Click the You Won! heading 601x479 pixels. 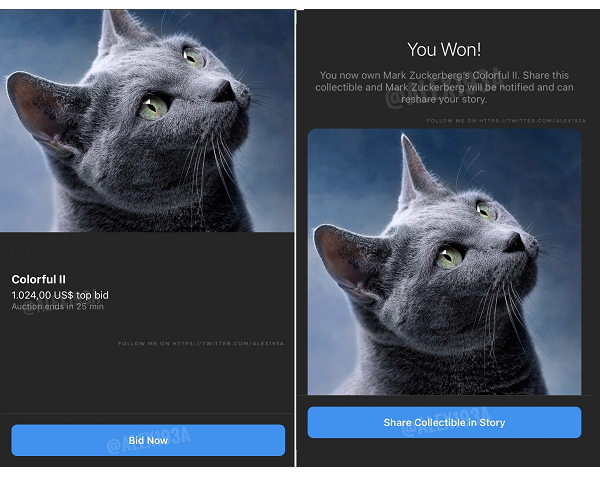[x=444, y=50]
